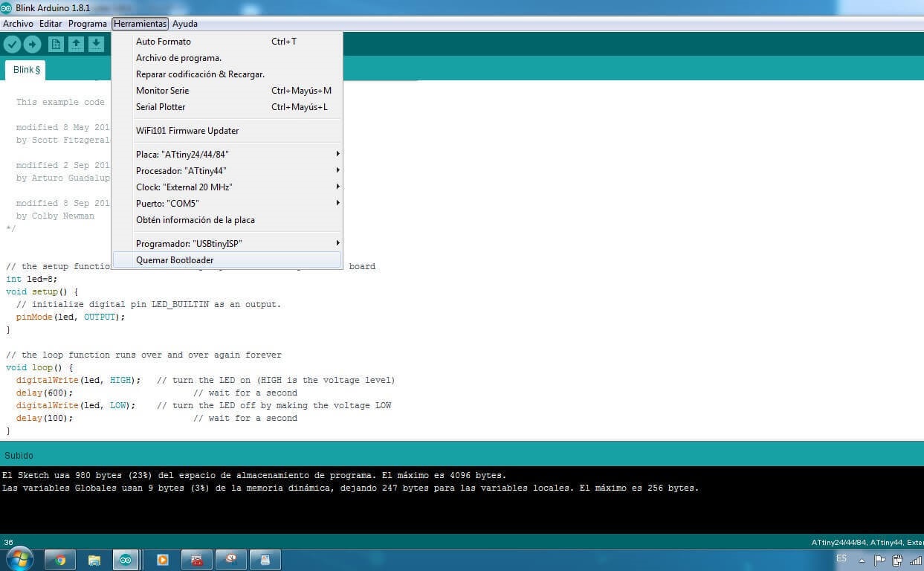
Task: Open the network signal tray icon
Action: (916, 560)
